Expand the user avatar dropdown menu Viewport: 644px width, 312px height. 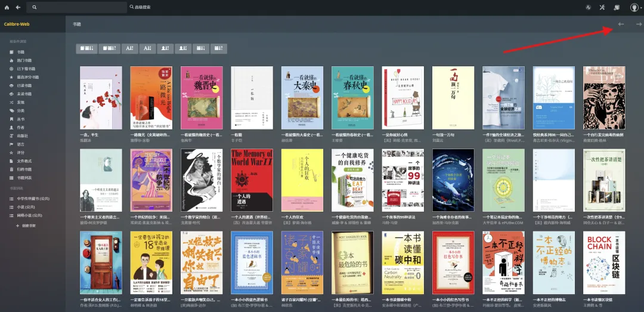tap(635, 7)
